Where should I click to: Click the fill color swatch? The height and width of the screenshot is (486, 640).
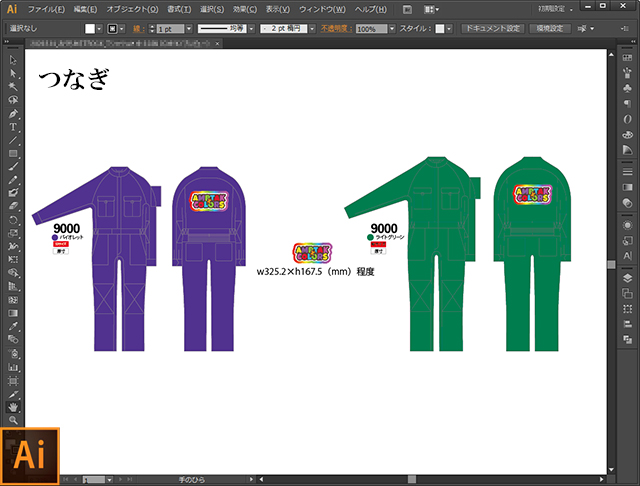[x=90, y=29]
